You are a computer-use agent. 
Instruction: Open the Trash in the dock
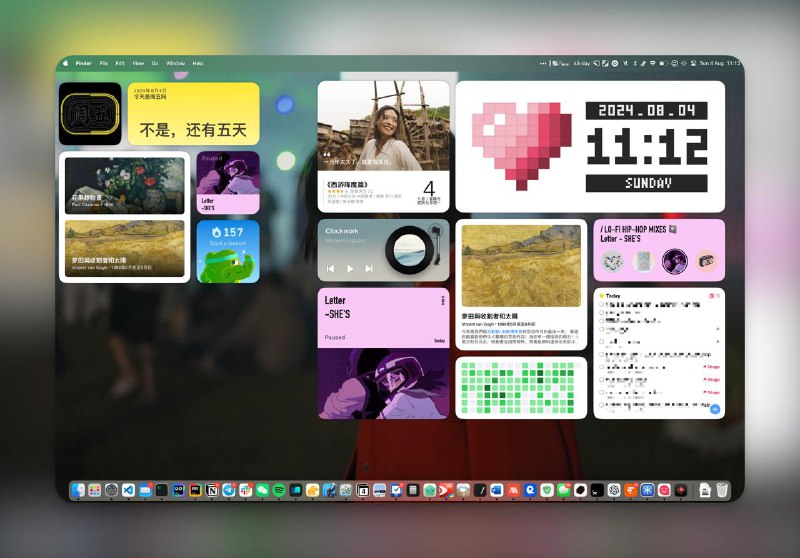point(722,490)
